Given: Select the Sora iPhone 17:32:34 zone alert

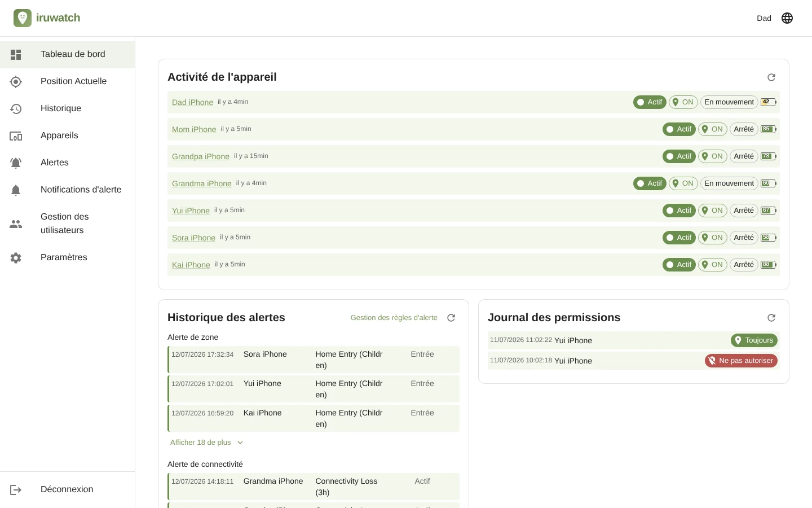Looking at the screenshot, I should tap(314, 360).
